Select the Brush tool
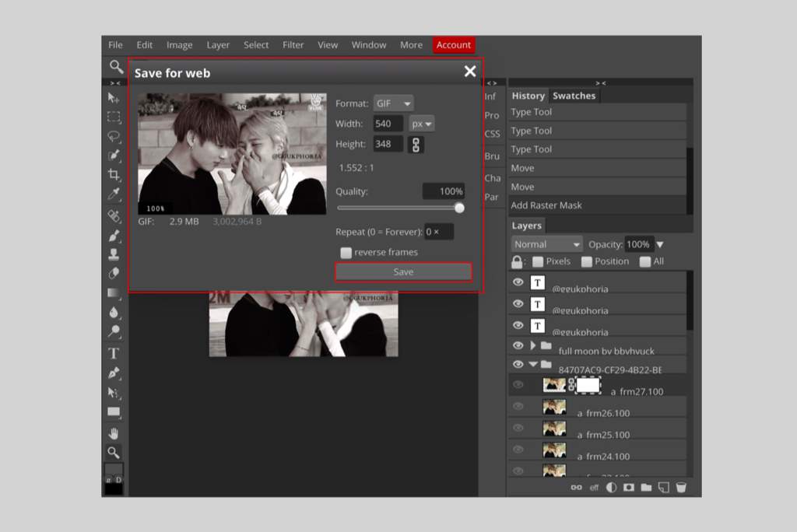The height and width of the screenshot is (532, 797). coord(114,235)
